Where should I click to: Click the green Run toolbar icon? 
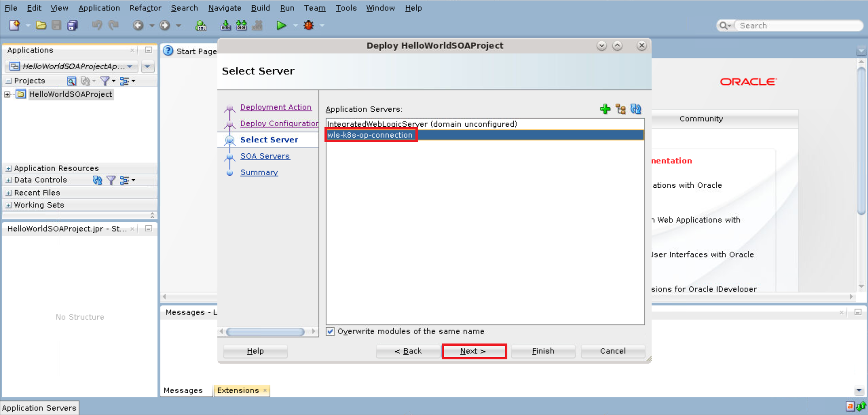coord(281,25)
